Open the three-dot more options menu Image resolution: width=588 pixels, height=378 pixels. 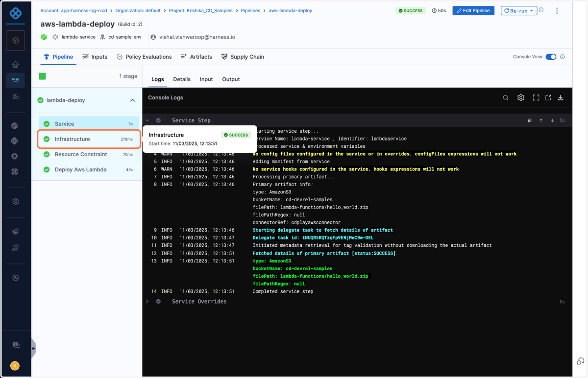[557, 11]
